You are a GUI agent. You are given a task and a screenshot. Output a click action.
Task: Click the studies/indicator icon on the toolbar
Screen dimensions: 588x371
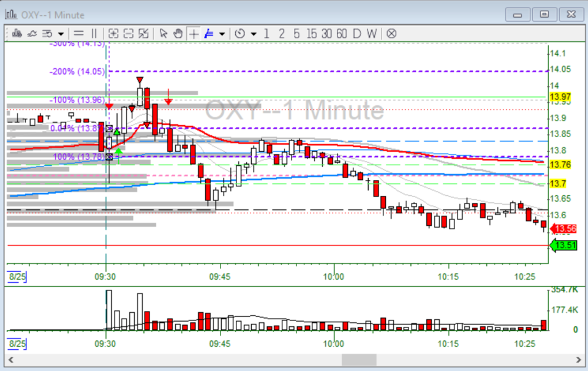[46, 34]
